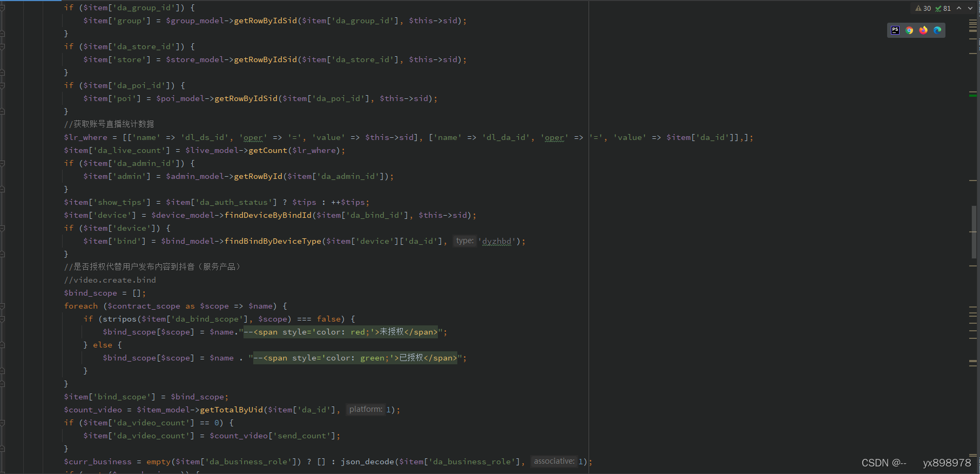Screen dimensions: 980x474
Task: Click green marker on error stripe
Action: pyautogui.click(x=973, y=96)
